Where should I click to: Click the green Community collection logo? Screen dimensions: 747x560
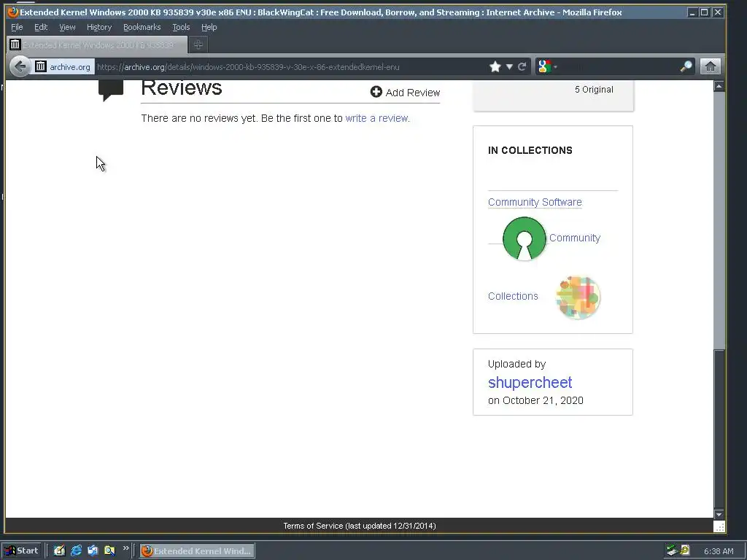coord(524,238)
